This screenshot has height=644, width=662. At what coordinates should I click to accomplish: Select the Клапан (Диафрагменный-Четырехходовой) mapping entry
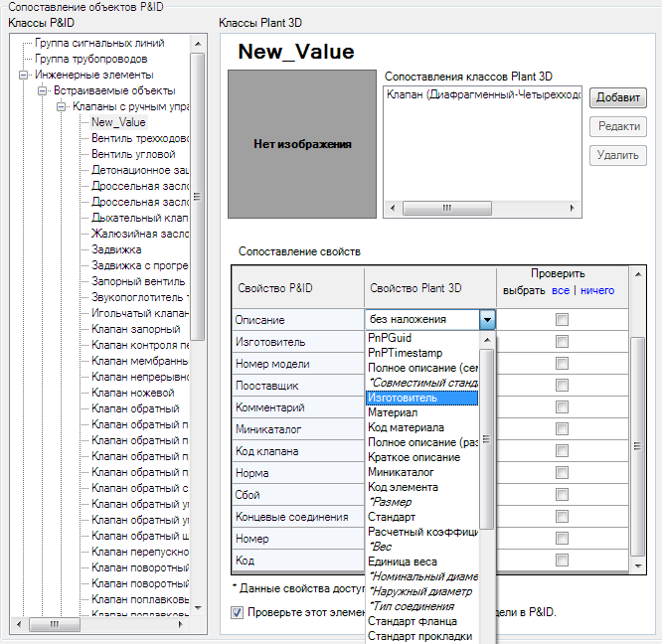coord(483,94)
